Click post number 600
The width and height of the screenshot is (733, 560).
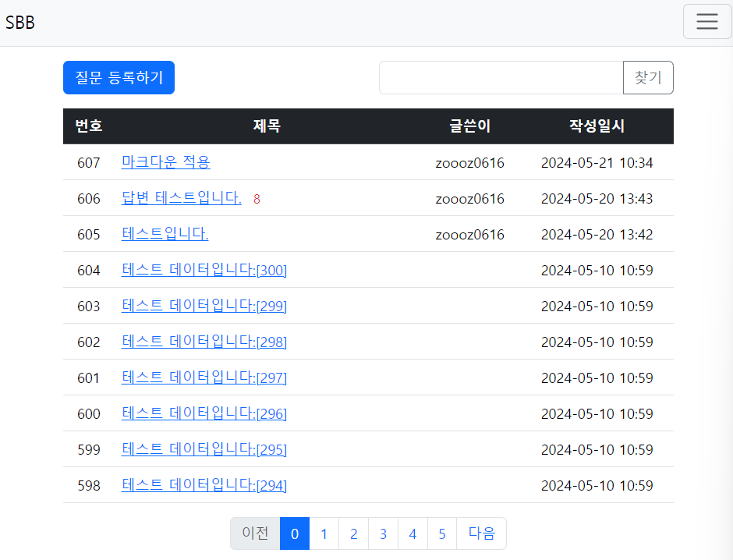pos(89,414)
